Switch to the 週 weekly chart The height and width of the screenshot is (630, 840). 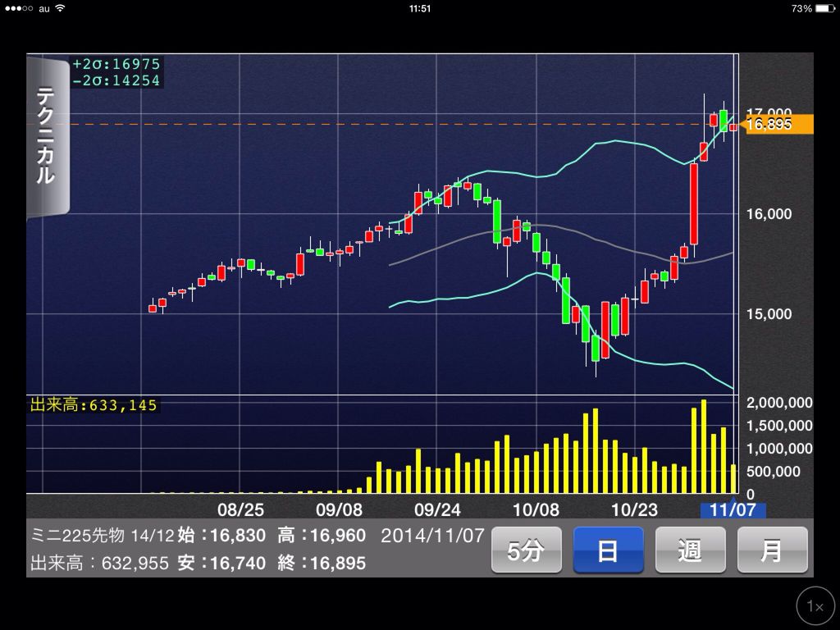[690, 550]
